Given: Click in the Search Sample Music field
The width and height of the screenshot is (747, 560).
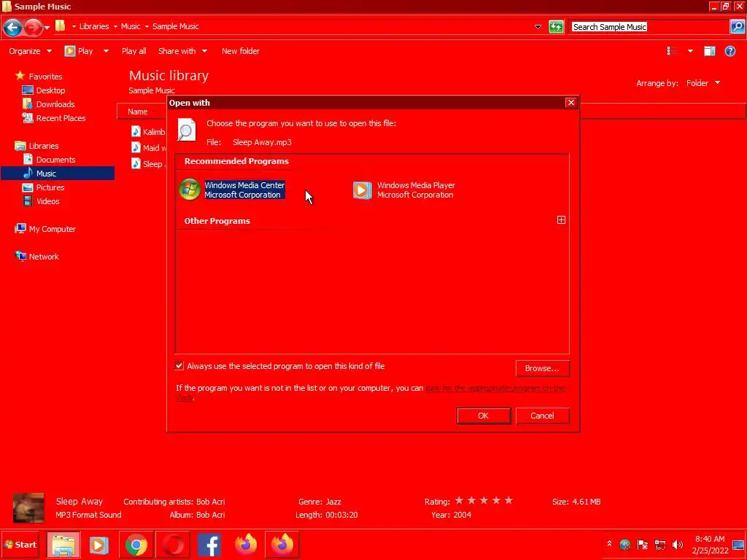Looking at the screenshot, I should pos(650,27).
